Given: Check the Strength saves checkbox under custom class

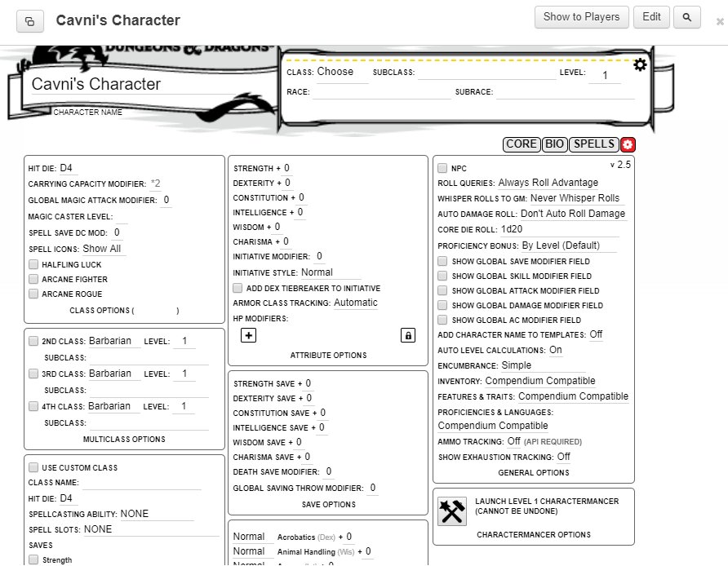Looking at the screenshot, I should 33,559.
